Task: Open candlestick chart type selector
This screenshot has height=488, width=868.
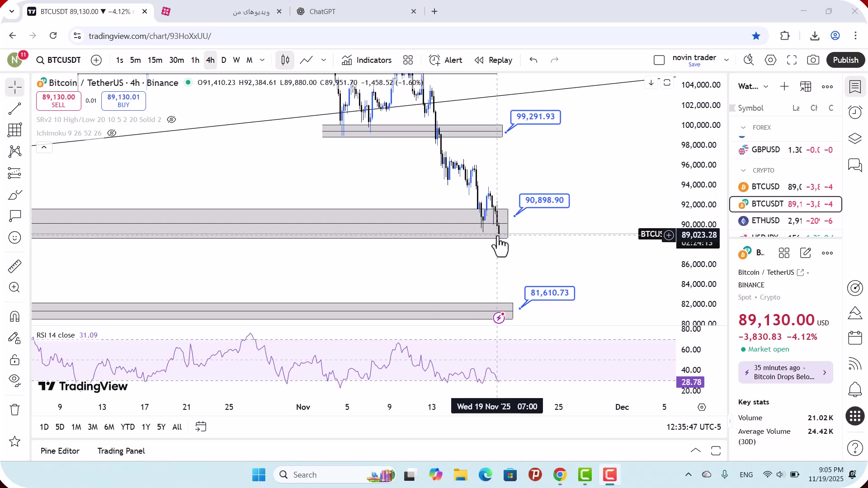Action: coord(285,60)
